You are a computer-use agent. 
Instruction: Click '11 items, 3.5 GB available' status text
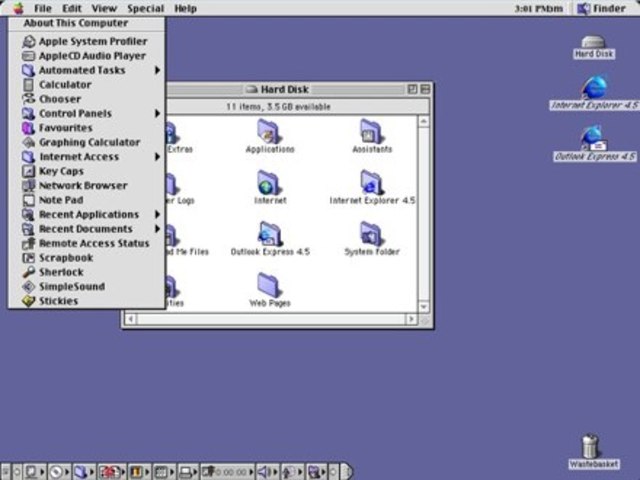(x=278, y=107)
